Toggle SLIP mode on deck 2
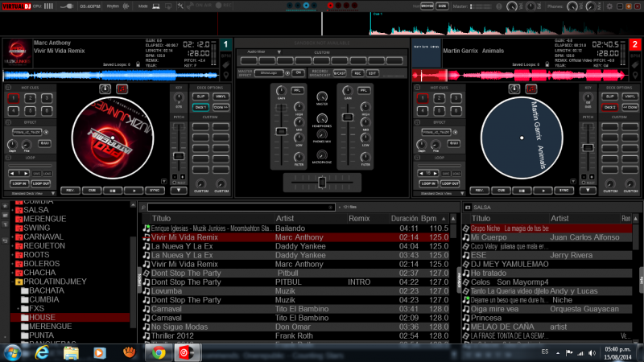This screenshot has width=644, height=362. [x=610, y=97]
